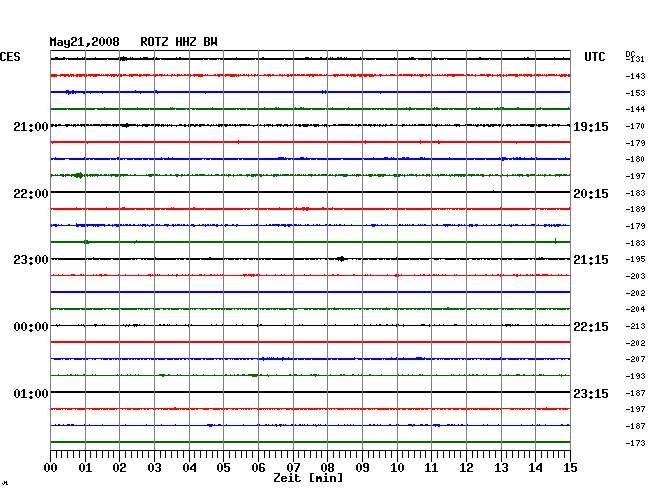Image resolution: width=650 pixels, height=494 pixels.
Task: Click the DC offset value -193
Action: 635,376
